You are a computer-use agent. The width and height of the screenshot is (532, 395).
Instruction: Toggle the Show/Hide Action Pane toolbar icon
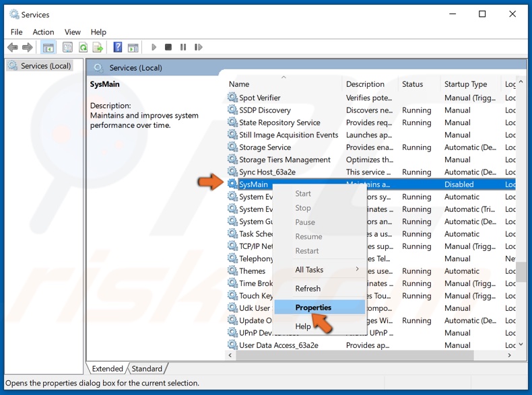pyautogui.click(x=133, y=48)
